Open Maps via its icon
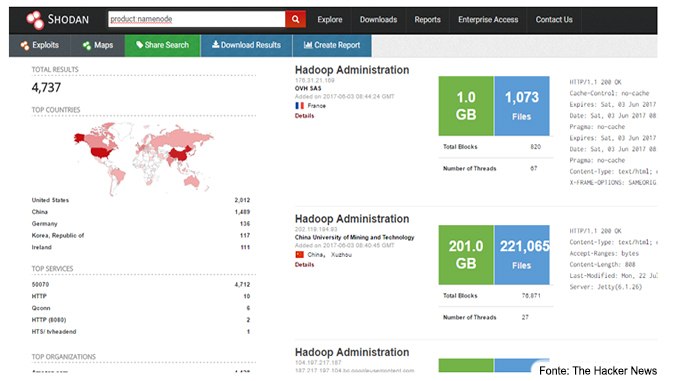 click(x=87, y=45)
